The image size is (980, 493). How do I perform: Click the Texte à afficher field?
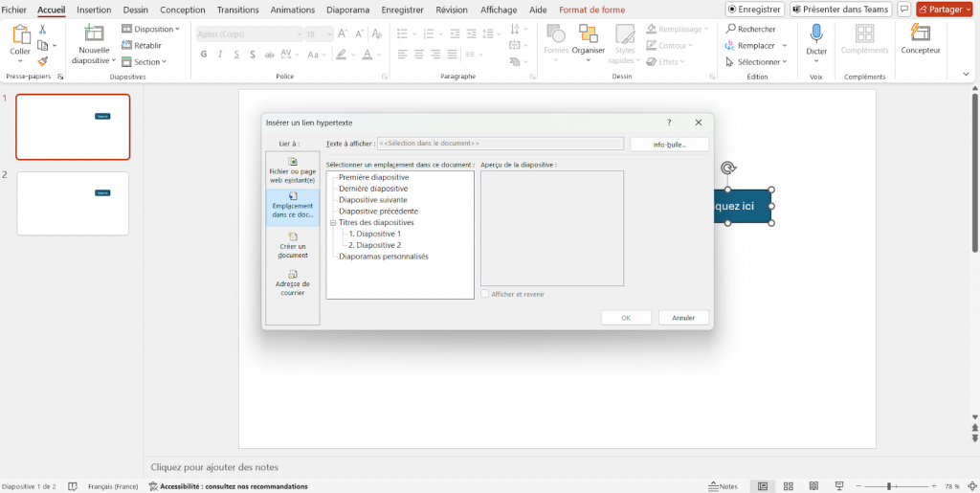click(500, 144)
